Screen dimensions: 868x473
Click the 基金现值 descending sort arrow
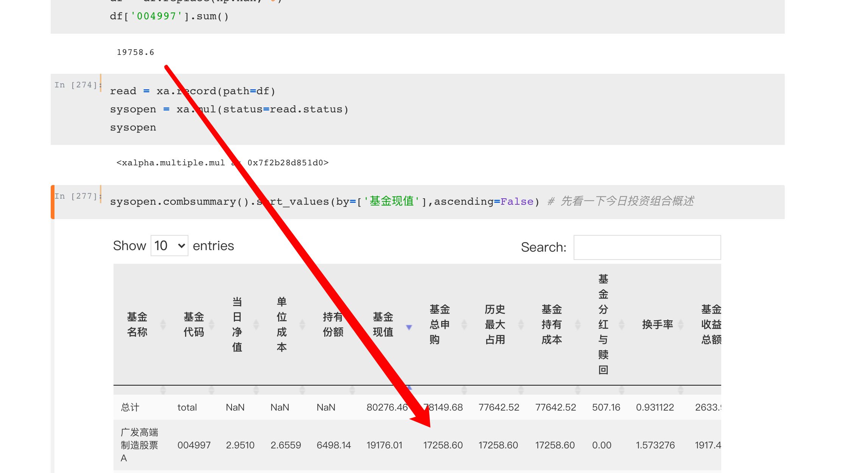tap(409, 327)
